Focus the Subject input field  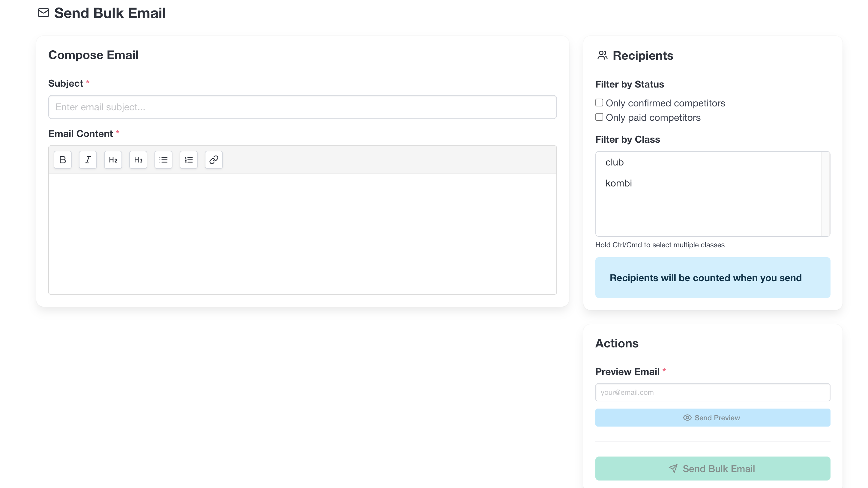coord(302,107)
